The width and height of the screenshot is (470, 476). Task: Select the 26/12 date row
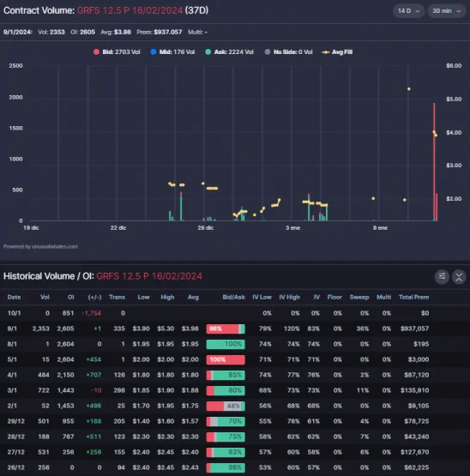point(235,467)
